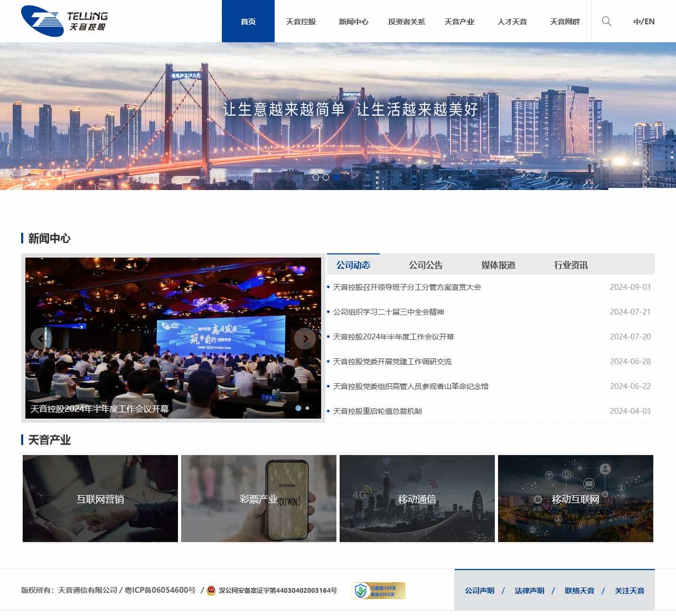Click the gold security shield badge
Image resolution: width=676 pixels, height=616 pixels.
coord(378,591)
